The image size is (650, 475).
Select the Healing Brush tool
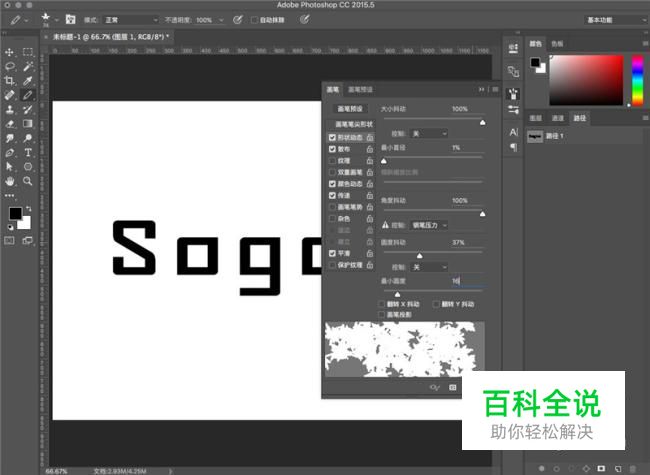(9, 95)
